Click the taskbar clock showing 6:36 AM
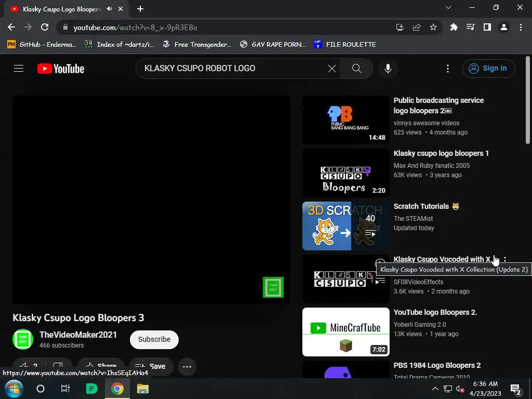The width and height of the screenshot is (532, 399). (485, 389)
